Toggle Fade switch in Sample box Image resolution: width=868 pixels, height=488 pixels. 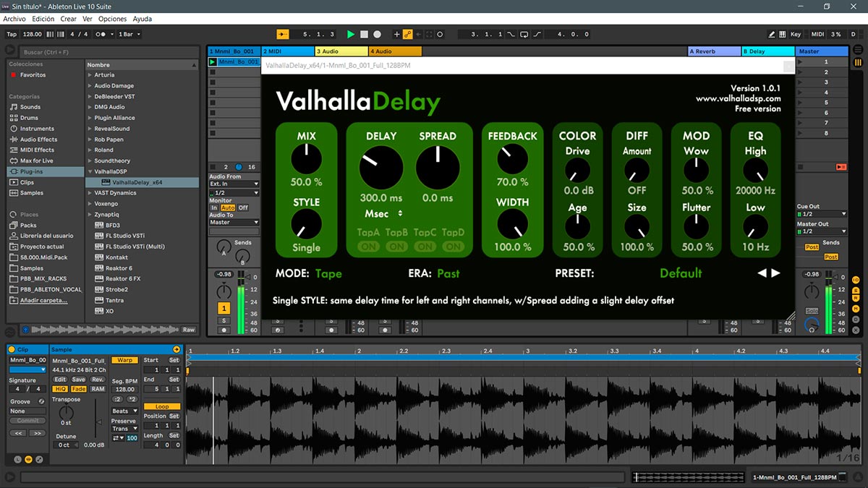[x=78, y=389]
